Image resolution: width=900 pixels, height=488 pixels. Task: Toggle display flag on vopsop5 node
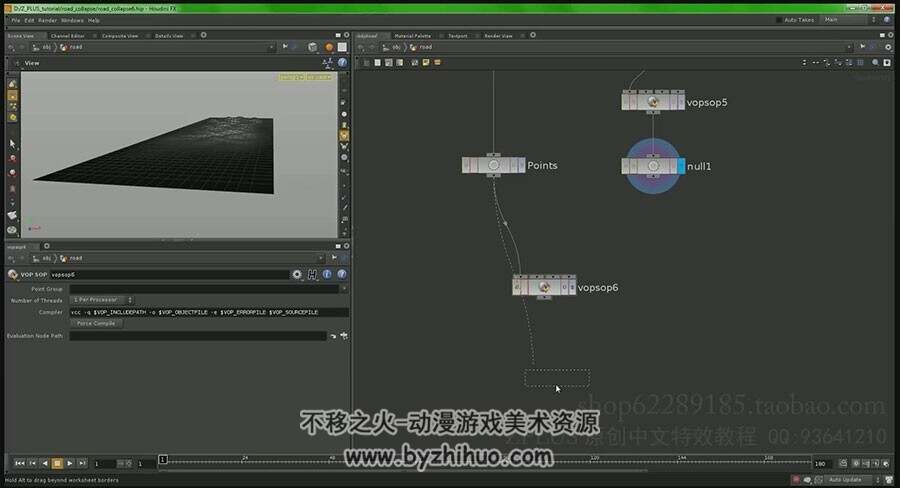point(681,102)
